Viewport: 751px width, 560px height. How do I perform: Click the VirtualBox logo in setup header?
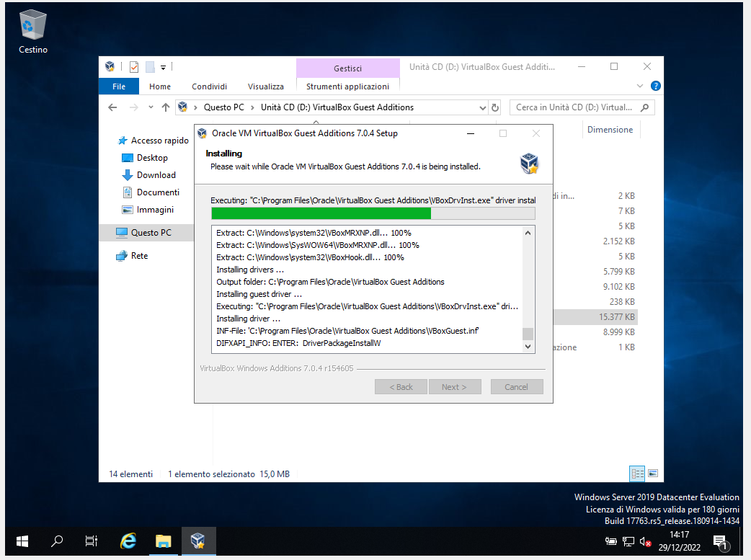529,163
